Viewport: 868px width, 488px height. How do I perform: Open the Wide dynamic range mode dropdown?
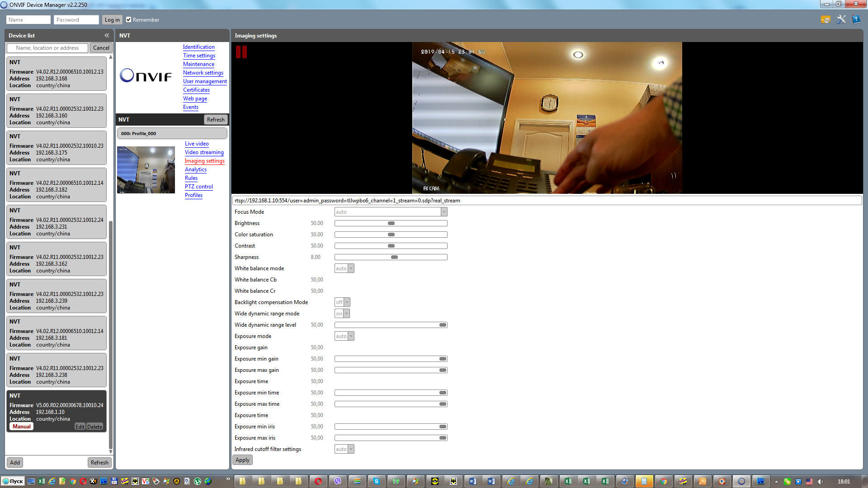346,314
